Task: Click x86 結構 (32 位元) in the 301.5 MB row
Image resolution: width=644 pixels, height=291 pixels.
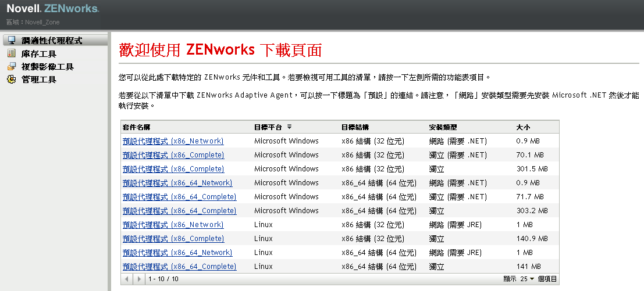Action: 372,169
